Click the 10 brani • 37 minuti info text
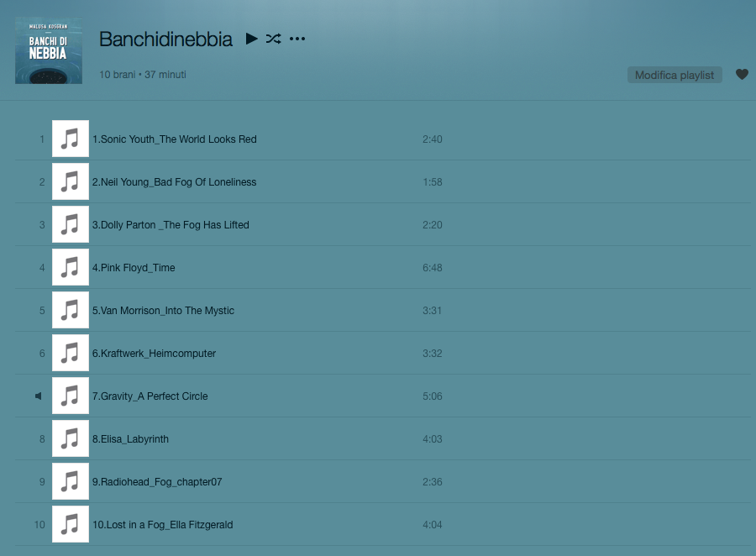Viewport: 756px width, 556px height. (x=143, y=75)
